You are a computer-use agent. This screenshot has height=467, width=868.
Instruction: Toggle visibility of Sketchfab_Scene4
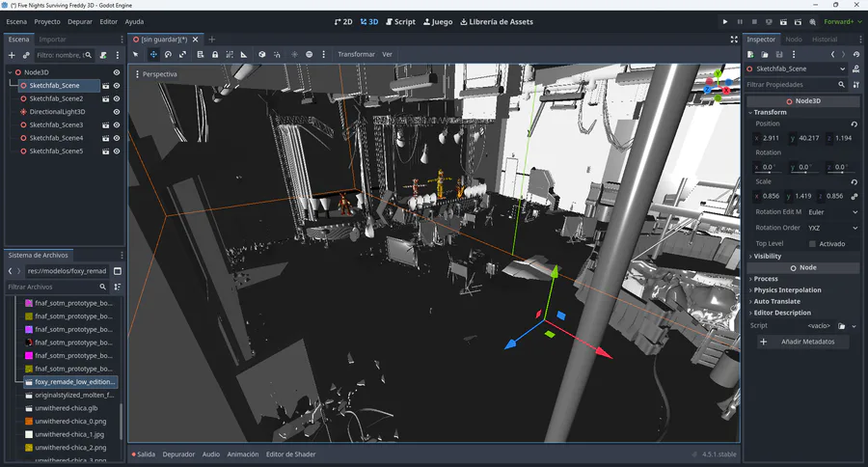[x=117, y=138]
